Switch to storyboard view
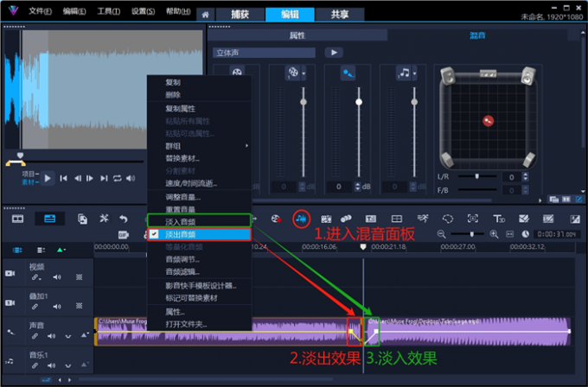Screen dimensions: 588x387 (17, 219)
